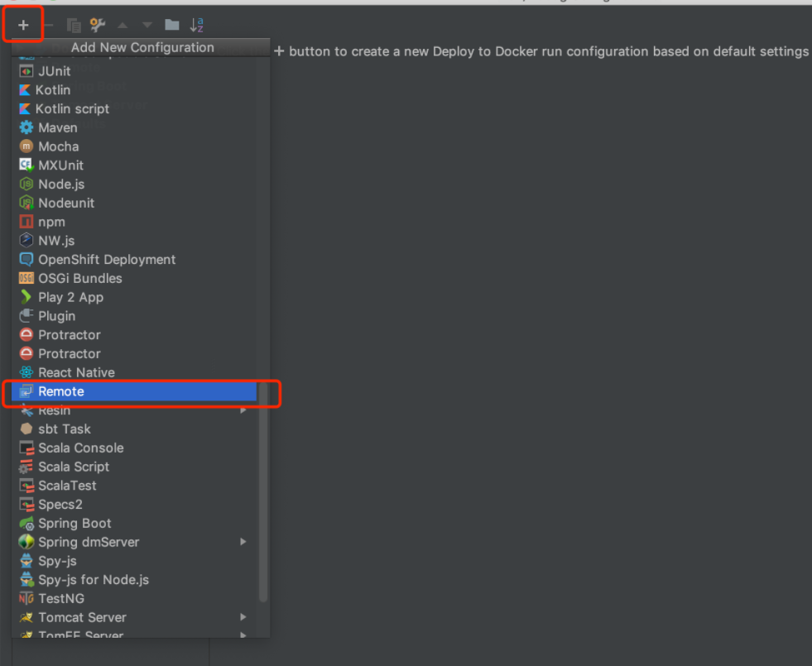Viewport: 812px width, 666px height.
Task: Click the Mocha icon
Action: (26, 146)
